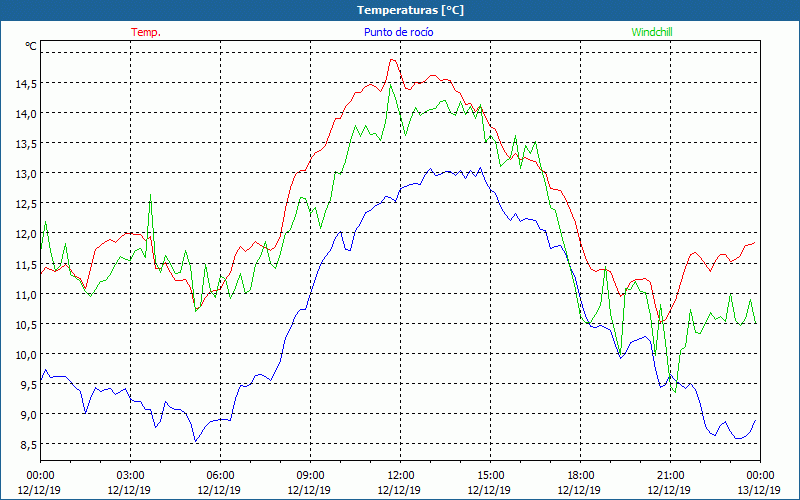The width and height of the screenshot is (800, 500).
Task: Click the °C axis unit label
Action: (x=31, y=46)
